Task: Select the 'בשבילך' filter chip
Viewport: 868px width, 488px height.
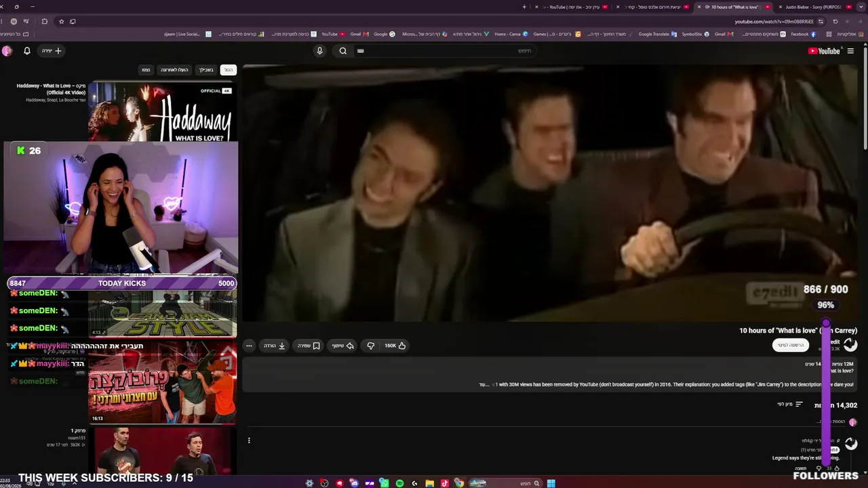Action: 206,70
